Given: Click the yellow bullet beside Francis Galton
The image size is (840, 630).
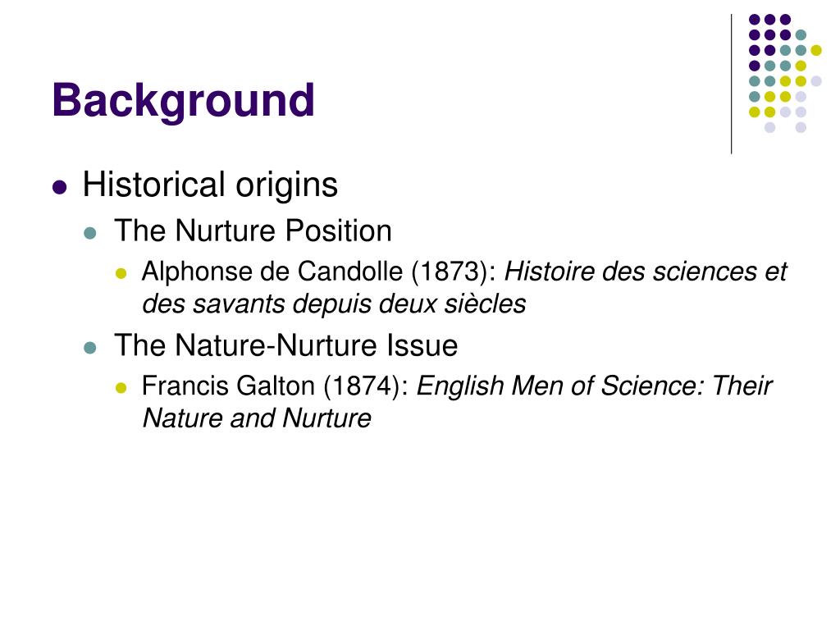Looking at the screenshot, I should pyautogui.click(x=121, y=388).
